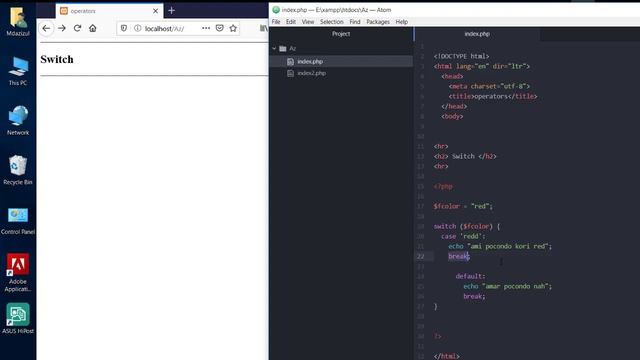The image size is (640, 360).
Task: Open Mdazizul user folder desktop icon
Action: pyautogui.click(x=18, y=21)
